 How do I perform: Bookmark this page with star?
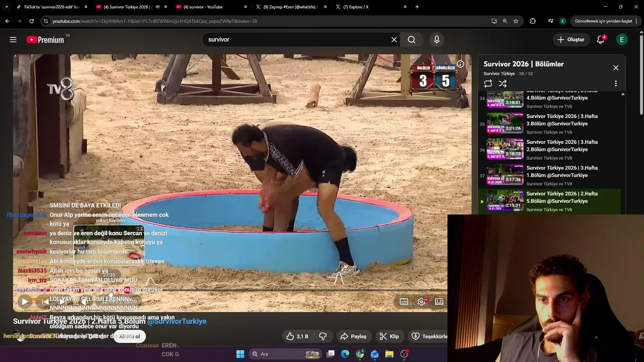[x=516, y=21]
